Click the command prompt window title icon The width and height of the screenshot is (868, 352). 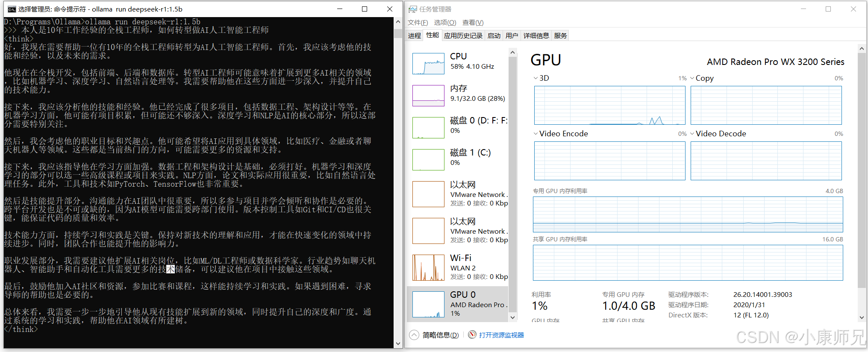(x=12, y=9)
